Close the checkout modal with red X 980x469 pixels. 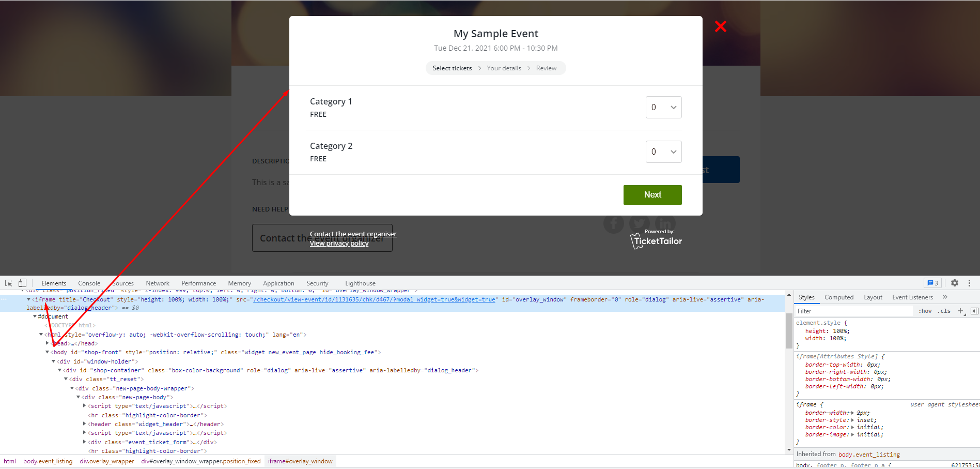(720, 26)
